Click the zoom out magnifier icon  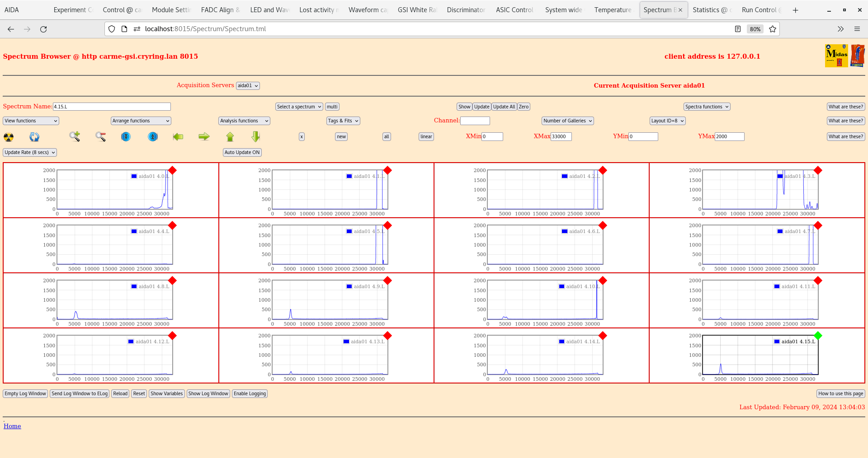(100, 136)
